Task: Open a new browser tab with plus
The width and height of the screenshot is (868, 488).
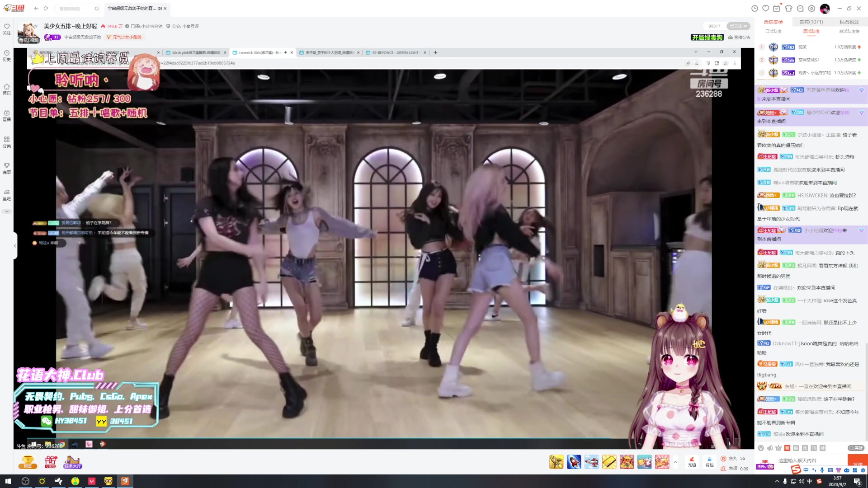Action: pos(435,52)
